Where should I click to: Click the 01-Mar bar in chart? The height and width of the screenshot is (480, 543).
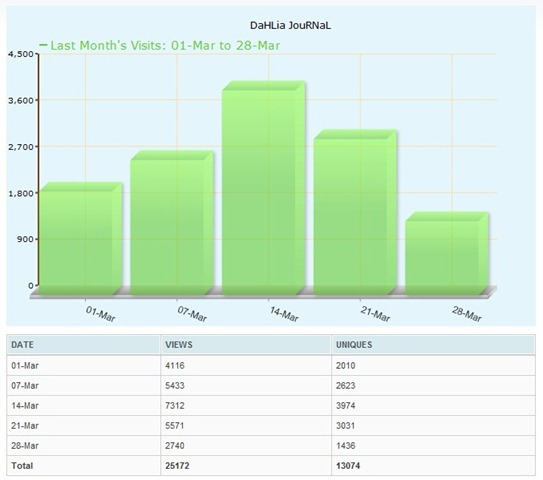pyautogui.click(x=80, y=239)
